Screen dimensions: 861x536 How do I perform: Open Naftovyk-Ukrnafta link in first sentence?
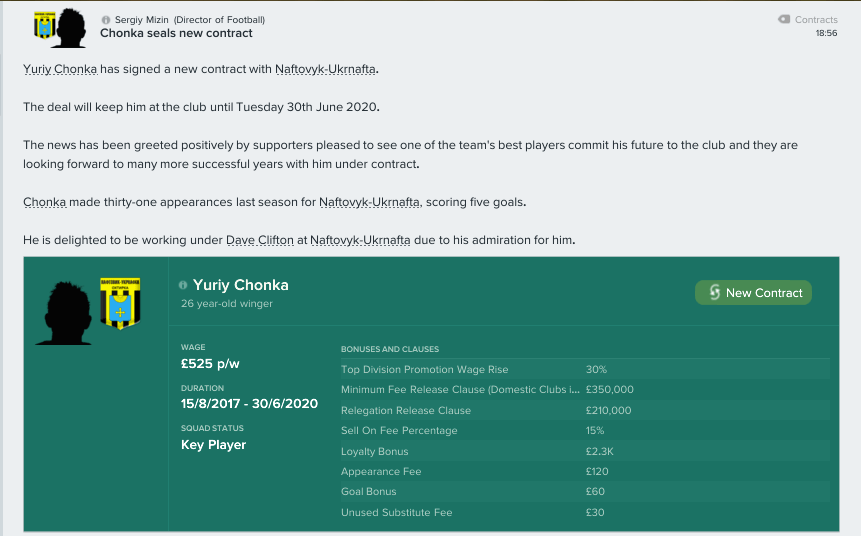[325, 69]
